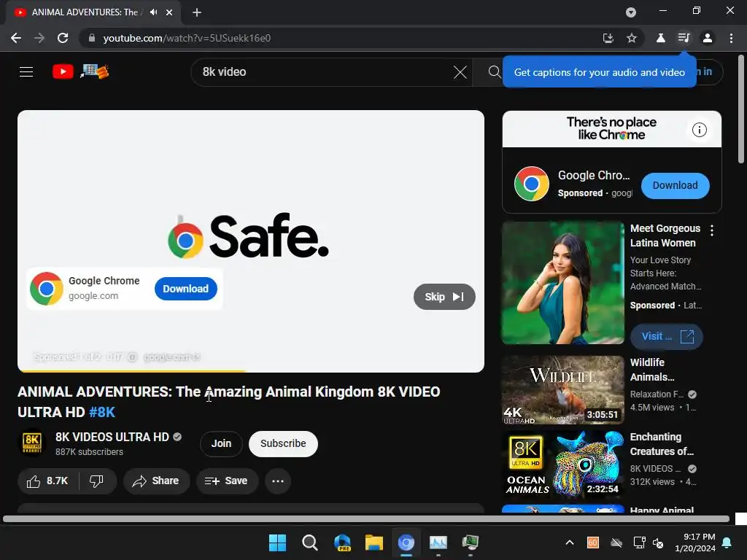
Task: Click the vertical page scrollbar
Action: point(741,109)
